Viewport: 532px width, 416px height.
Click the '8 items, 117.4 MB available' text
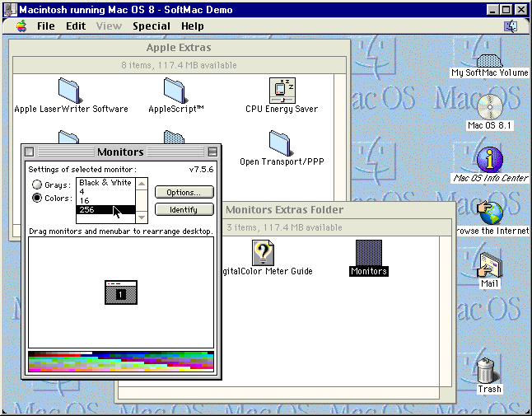[x=180, y=65]
